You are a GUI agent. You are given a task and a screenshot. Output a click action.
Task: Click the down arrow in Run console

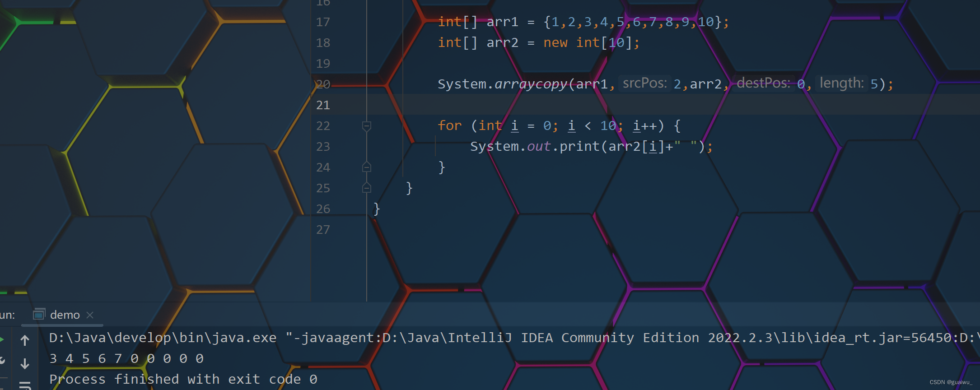25,363
